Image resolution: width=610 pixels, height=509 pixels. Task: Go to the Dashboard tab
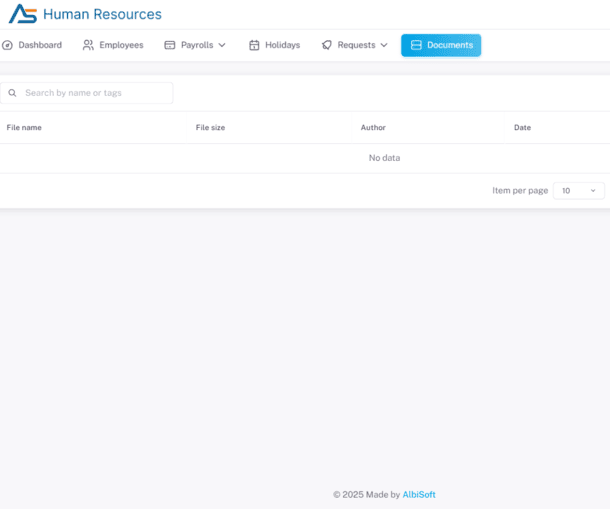pos(40,45)
